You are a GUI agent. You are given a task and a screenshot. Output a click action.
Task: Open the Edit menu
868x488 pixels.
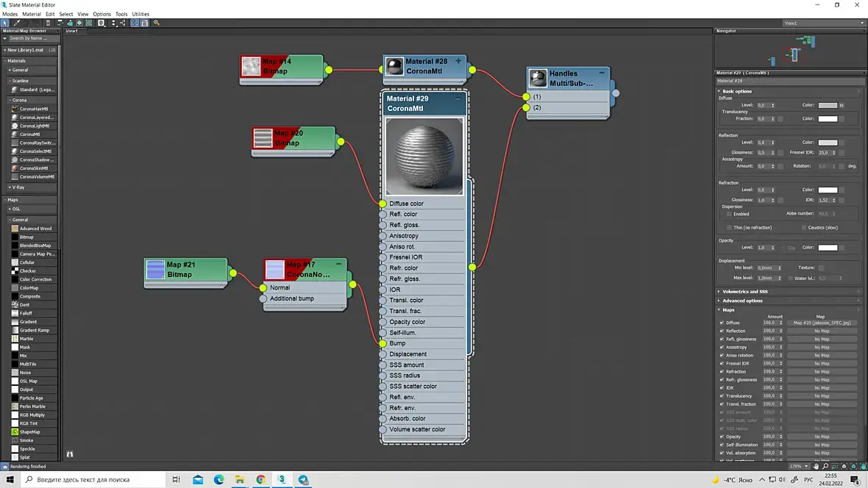[50, 14]
